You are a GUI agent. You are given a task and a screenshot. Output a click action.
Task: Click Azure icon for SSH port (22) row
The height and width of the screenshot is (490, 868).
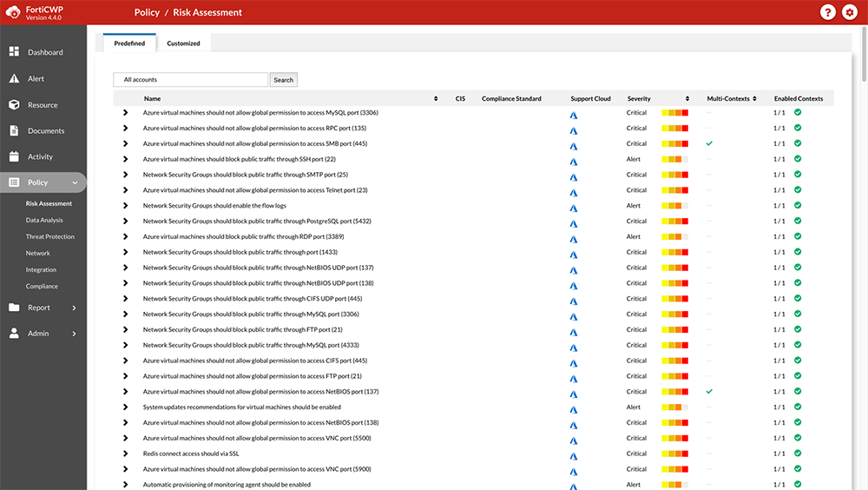[574, 162]
